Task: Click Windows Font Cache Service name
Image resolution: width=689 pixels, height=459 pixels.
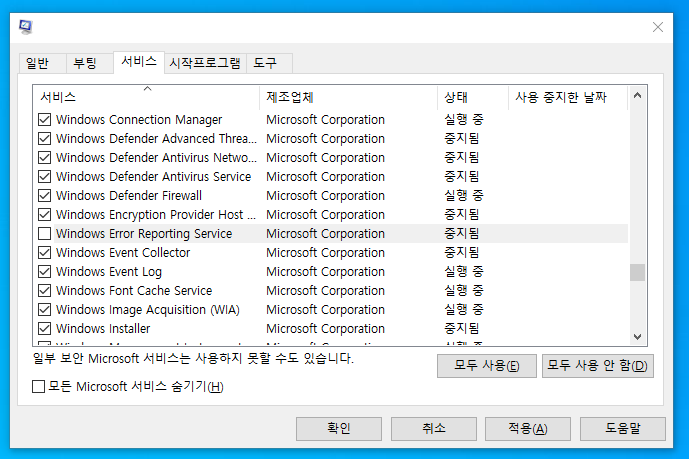Action: pos(134,290)
